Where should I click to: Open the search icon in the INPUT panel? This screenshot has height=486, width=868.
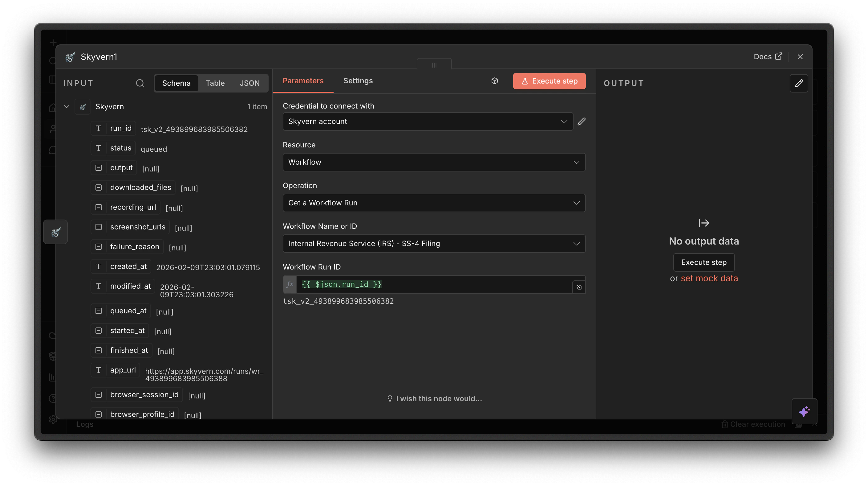140,83
